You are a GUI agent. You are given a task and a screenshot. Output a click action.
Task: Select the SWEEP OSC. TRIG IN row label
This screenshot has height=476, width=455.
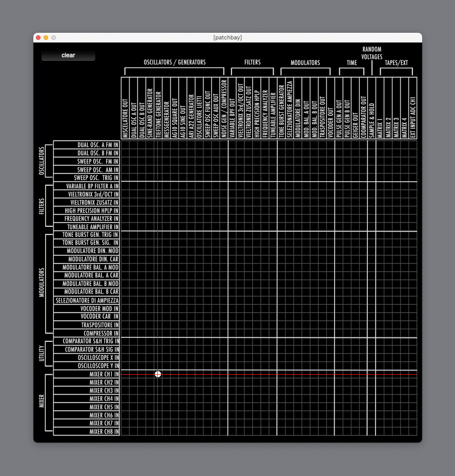point(87,178)
